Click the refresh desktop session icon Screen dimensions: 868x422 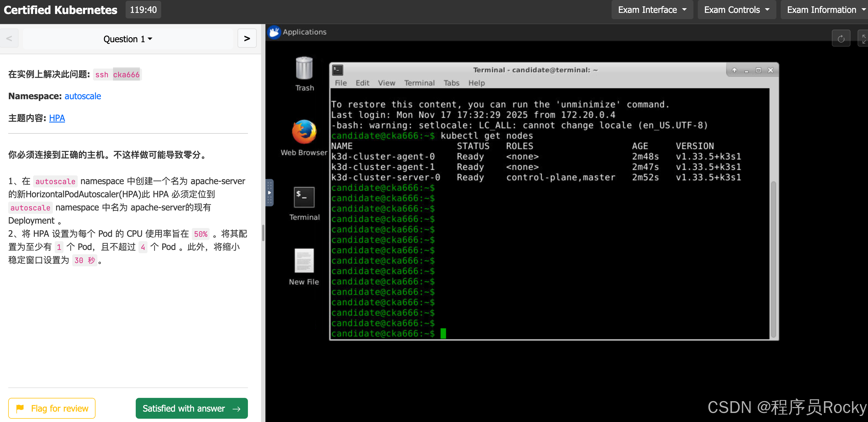(841, 39)
